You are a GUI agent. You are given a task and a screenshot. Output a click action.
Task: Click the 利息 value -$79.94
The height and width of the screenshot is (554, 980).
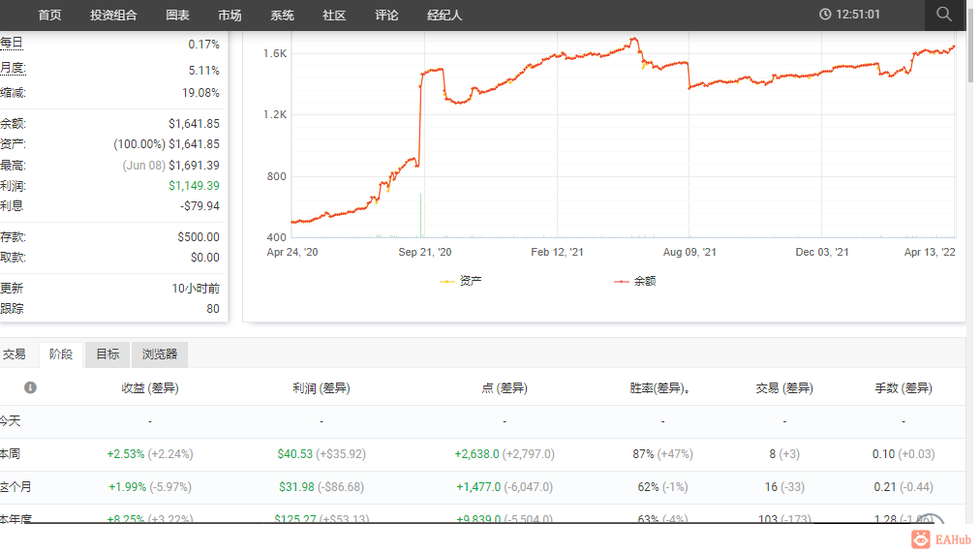200,205
